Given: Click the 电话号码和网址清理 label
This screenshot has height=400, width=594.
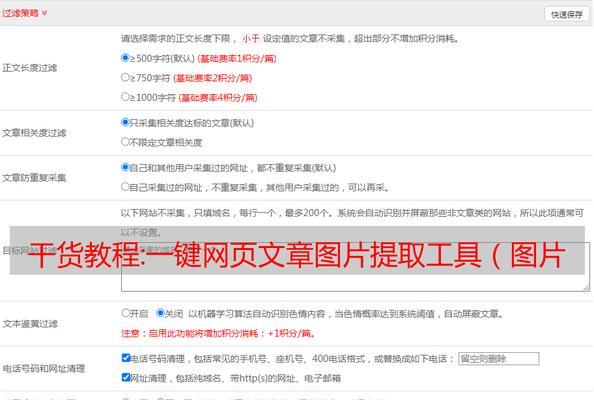Looking at the screenshot, I should [44, 368].
